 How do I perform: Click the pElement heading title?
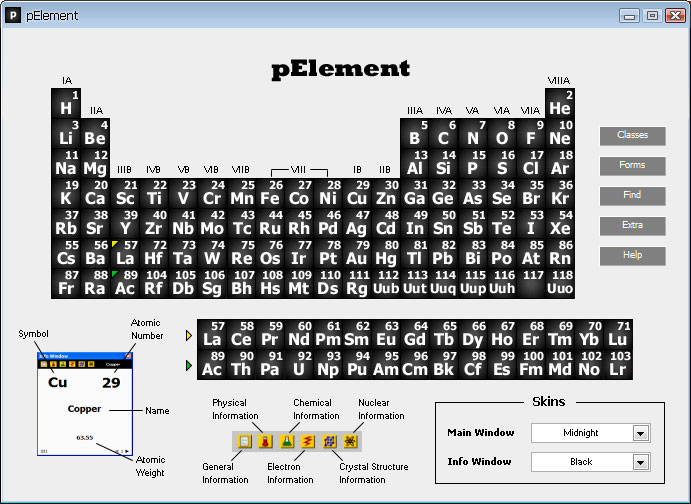[x=341, y=70]
